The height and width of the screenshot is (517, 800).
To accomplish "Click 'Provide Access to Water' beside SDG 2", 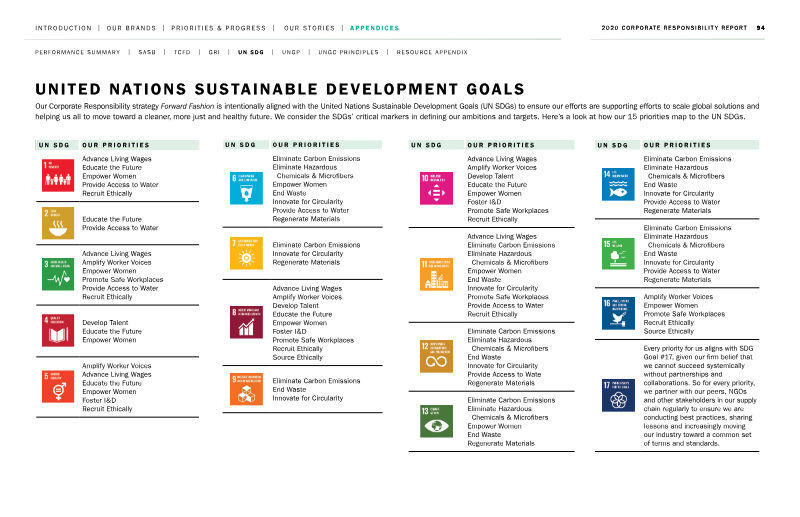I will point(120,228).
